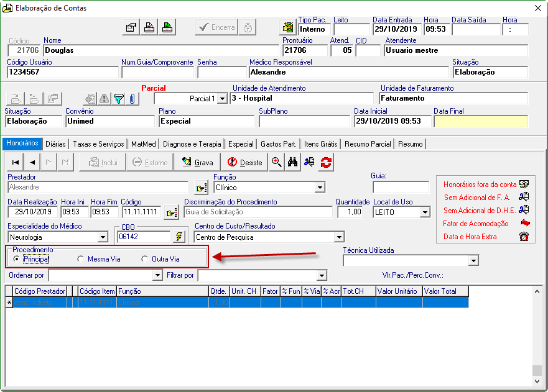Click the Encerra button

tap(216, 27)
